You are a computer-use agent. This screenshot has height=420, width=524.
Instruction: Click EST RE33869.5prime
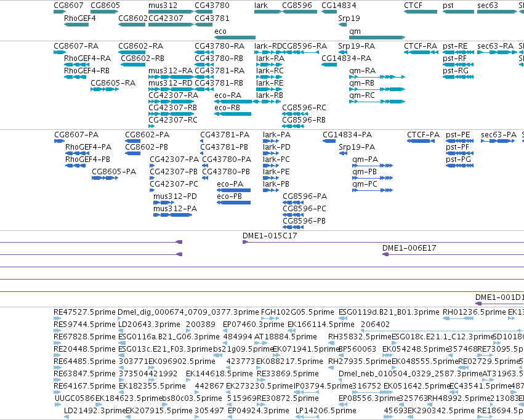point(260,380)
